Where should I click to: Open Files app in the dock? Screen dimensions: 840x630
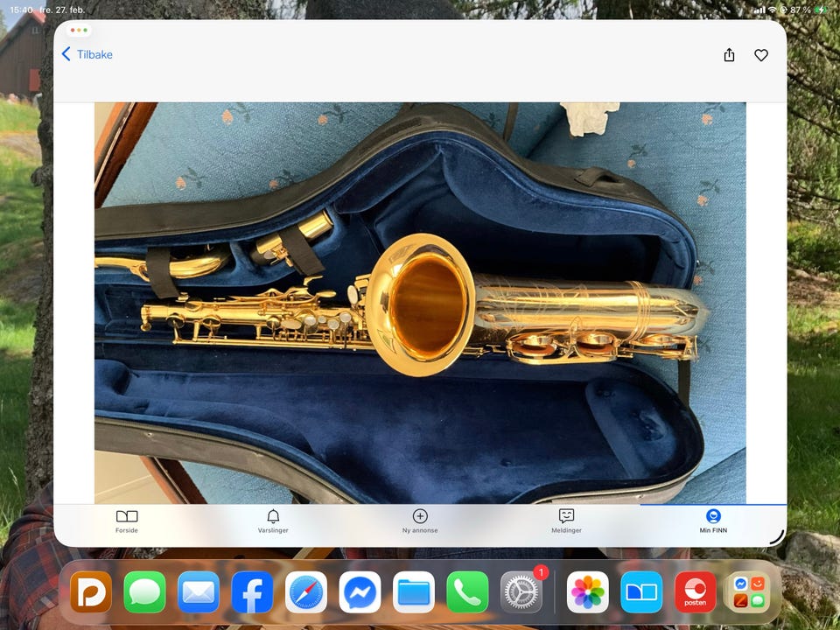tap(414, 592)
